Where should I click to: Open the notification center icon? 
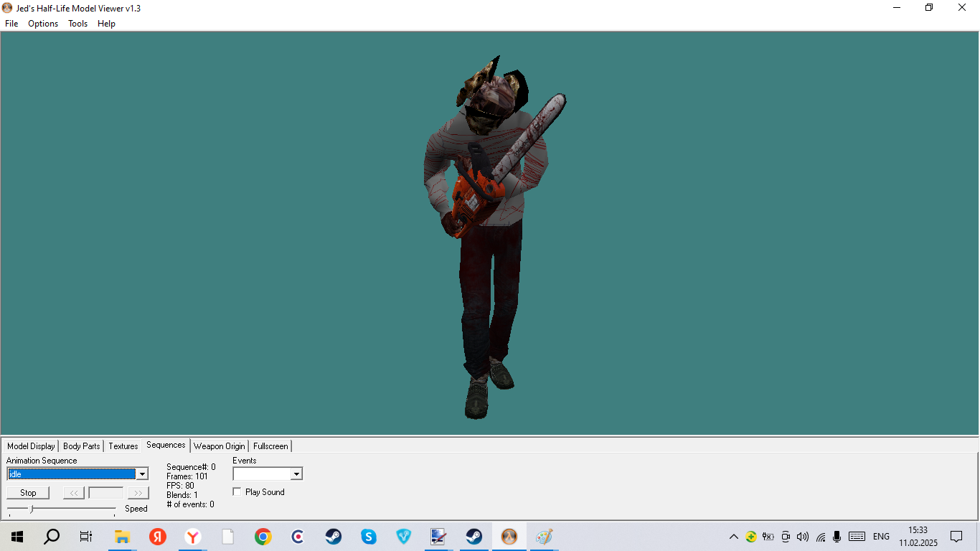click(x=956, y=537)
